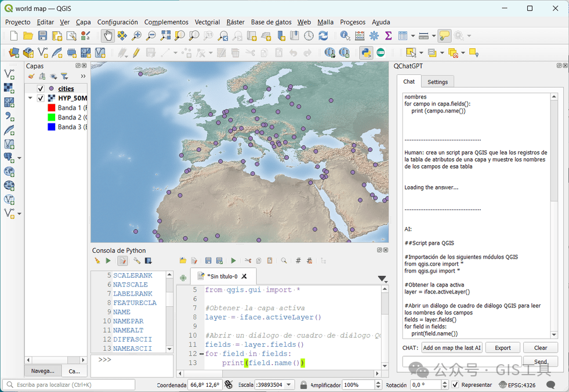Expand the Capas toolbar overflow chevron
Viewport: 569px width, 392px height.
[83, 76]
